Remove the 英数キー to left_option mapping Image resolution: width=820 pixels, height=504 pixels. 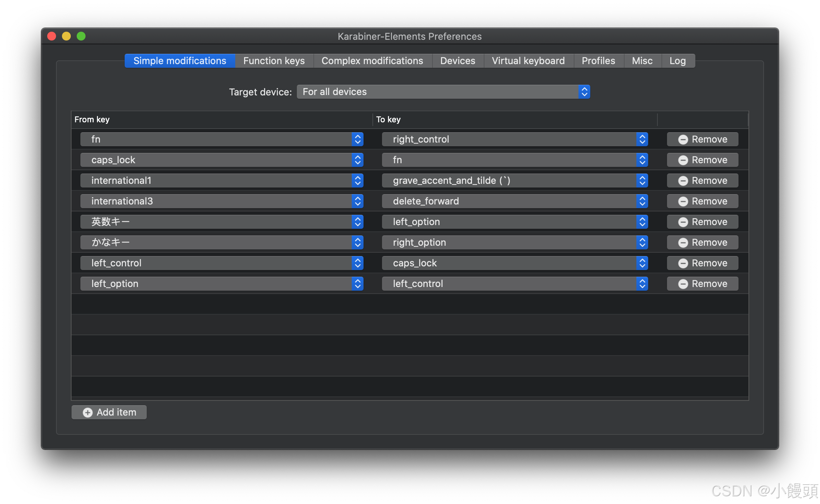(703, 222)
